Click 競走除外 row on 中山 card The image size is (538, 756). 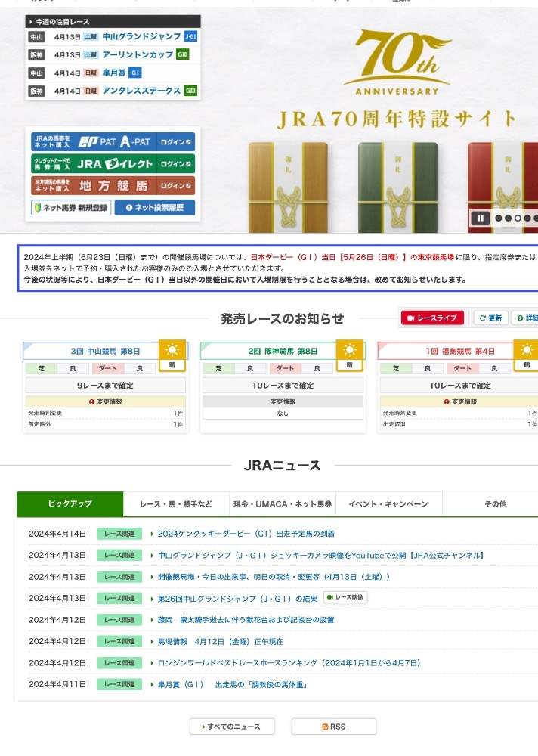point(106,424)
